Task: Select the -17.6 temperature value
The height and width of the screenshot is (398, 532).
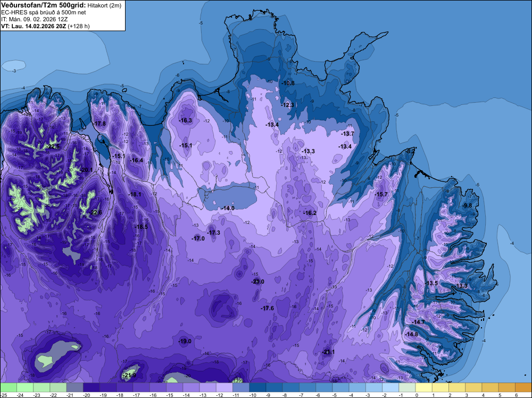Action: [x=268, y=308]
